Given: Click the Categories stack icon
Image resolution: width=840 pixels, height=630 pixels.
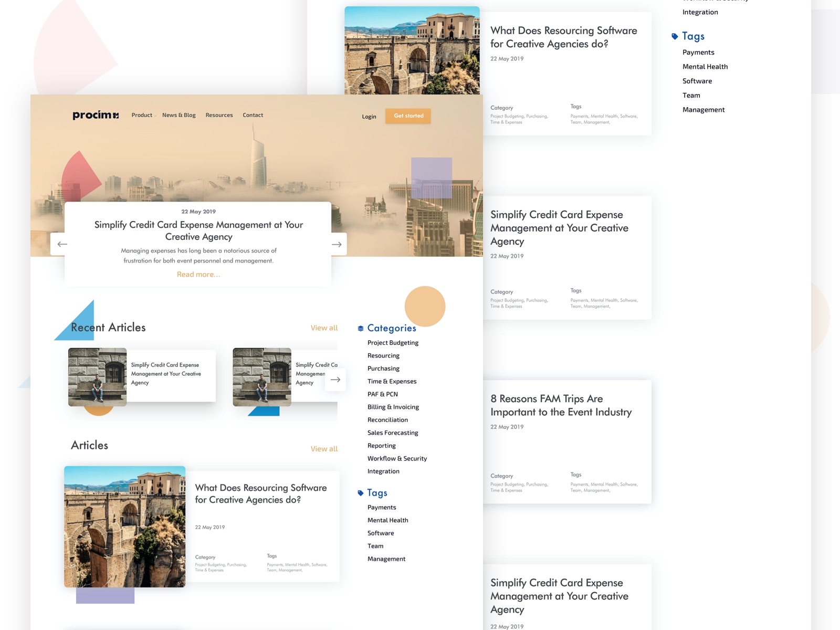Looking at the screenshot, I should [x=361, y=329].
